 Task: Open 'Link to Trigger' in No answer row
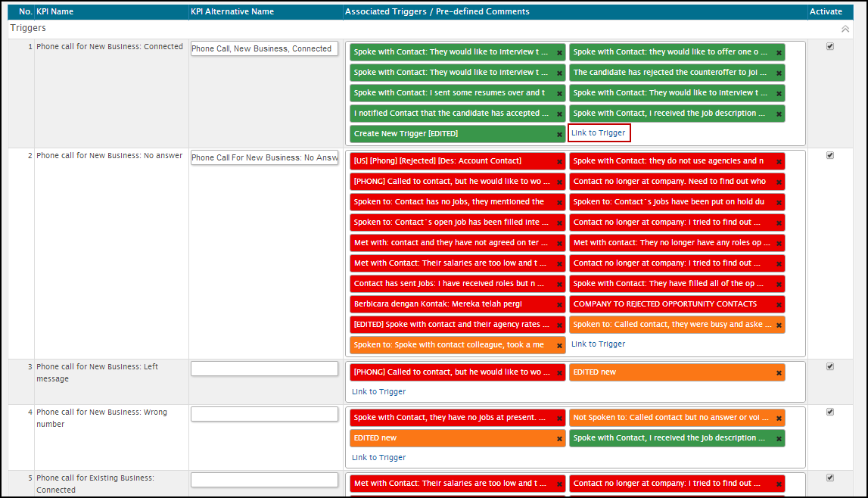599,344
